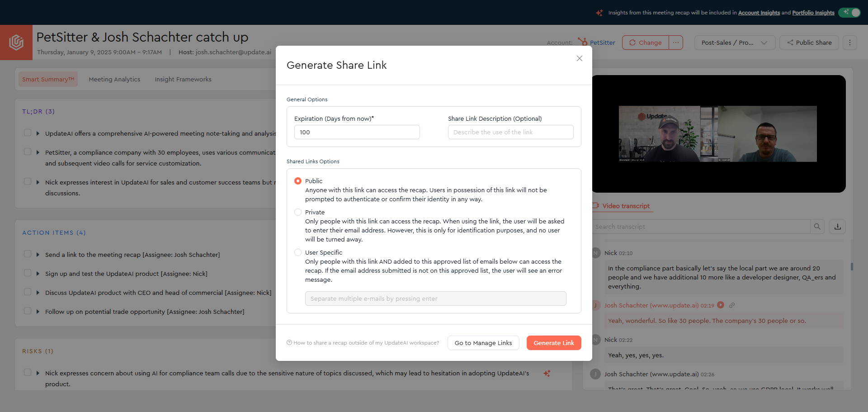Viewport: 868px width, 412px height.
Task: Close the Generate Share Link dialog
Action: [x=579, y=58]
